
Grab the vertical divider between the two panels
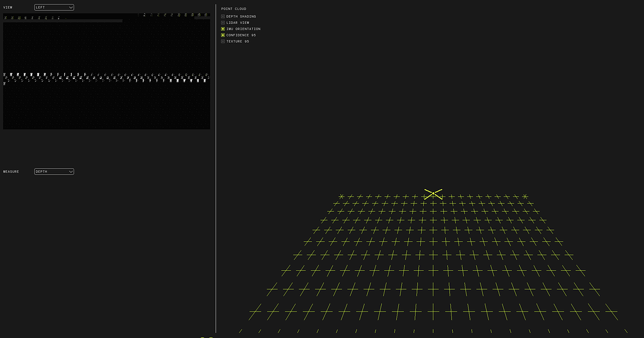tap(216, 169)
